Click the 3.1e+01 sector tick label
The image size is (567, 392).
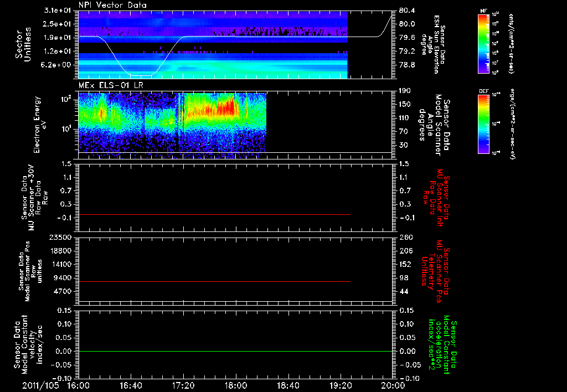(58, 11)
